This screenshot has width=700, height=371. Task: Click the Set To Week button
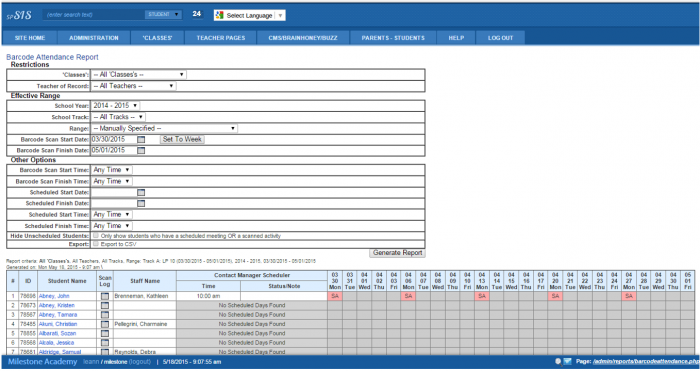(182, 139)
